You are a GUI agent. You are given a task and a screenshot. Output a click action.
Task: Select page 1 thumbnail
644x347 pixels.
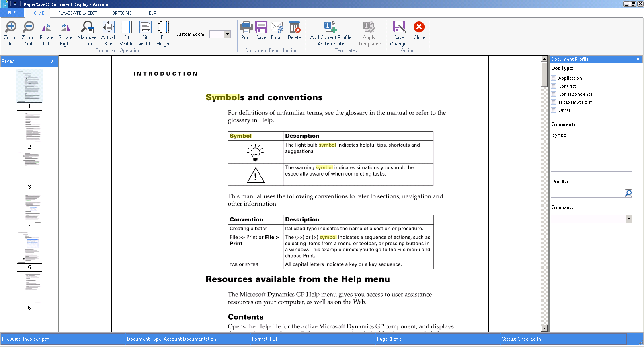[29, 86]
